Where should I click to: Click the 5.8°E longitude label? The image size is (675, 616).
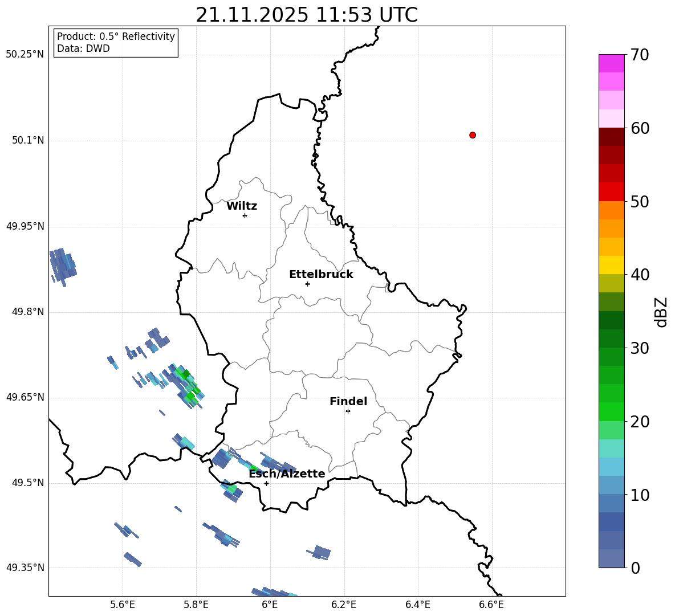pos(196,605)
